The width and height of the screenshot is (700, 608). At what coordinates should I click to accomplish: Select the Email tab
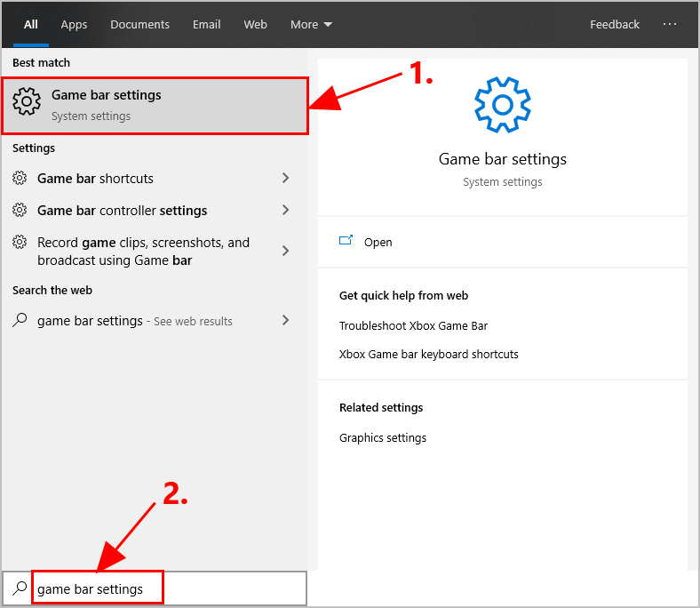[207, 25]
